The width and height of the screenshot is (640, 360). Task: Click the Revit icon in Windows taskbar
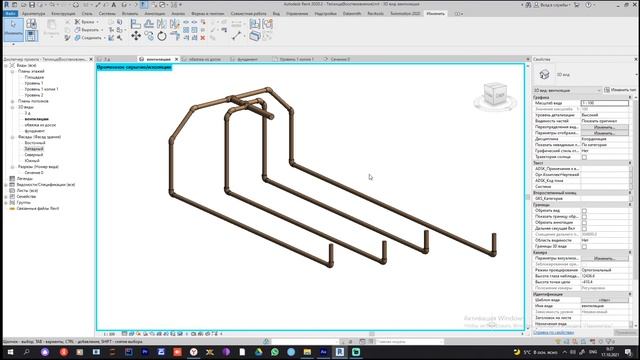(x=340, y=352)
